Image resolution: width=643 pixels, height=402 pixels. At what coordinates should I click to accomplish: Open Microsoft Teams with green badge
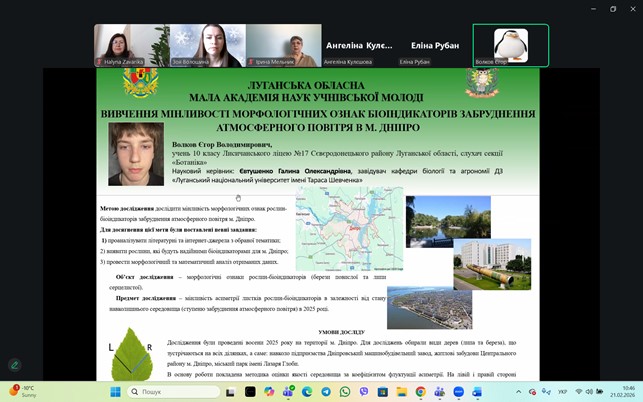tap(288, 392)
